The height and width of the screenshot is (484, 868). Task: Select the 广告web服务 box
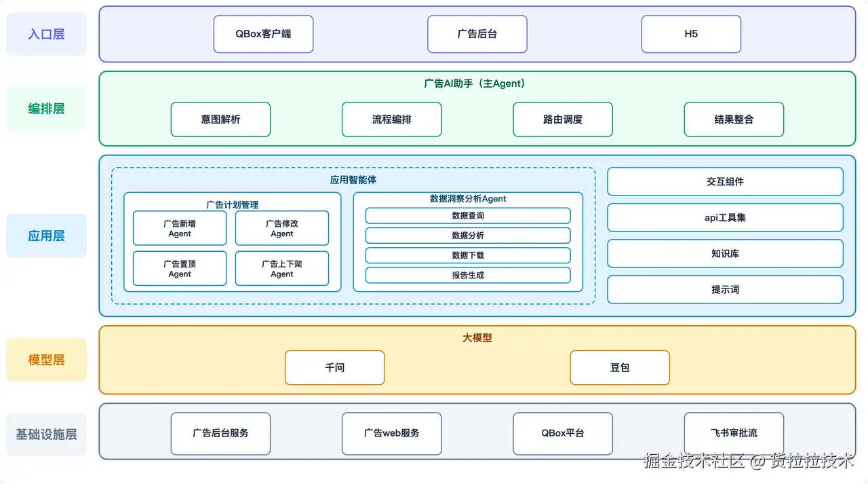point(392,433)
